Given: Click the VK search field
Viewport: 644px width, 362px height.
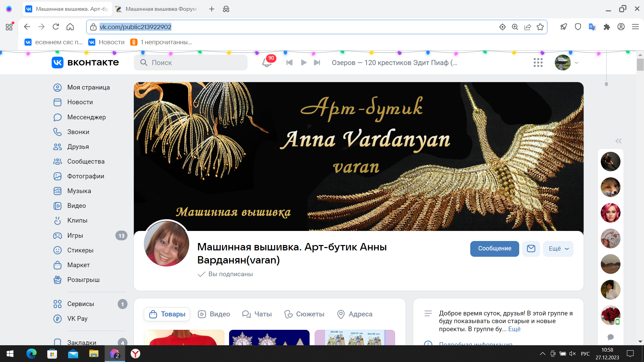Looking at the screenshot, I should 191,62.
